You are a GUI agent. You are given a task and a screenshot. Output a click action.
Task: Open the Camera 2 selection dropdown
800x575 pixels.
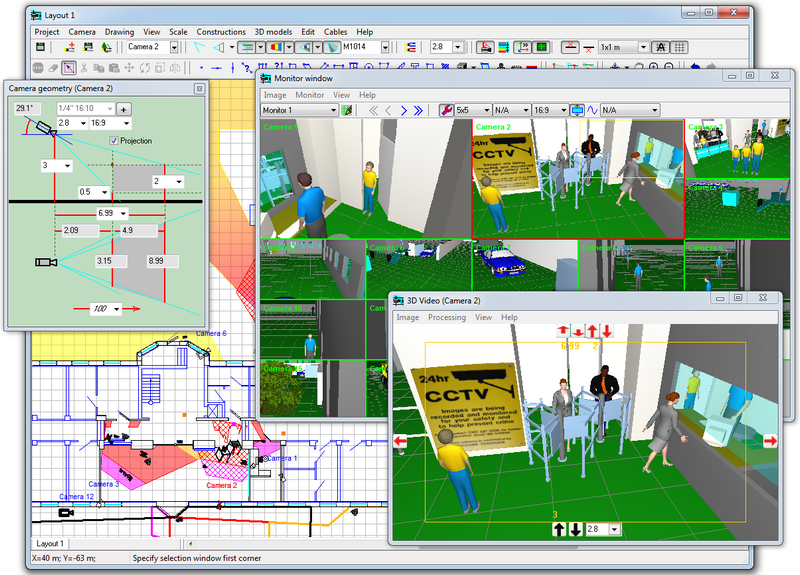pos(174,47)
